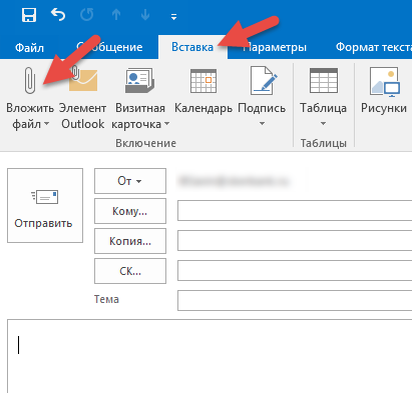This screenshot has height=393, width=412.
Task: Insert a Календарь into the message
Action: click(x=203, y=90)
